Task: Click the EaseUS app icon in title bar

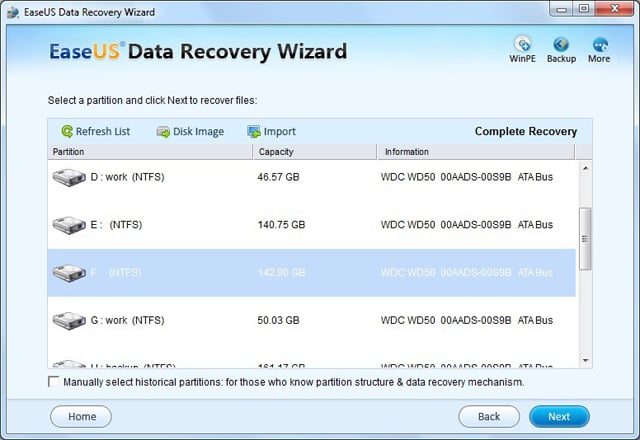Action: point(13,12)
